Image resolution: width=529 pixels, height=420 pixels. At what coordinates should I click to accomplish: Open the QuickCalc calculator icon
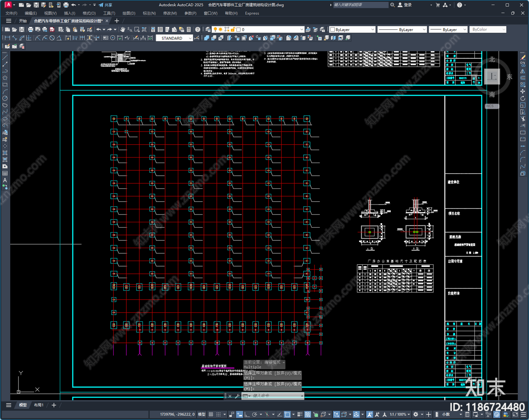(189, 29)
